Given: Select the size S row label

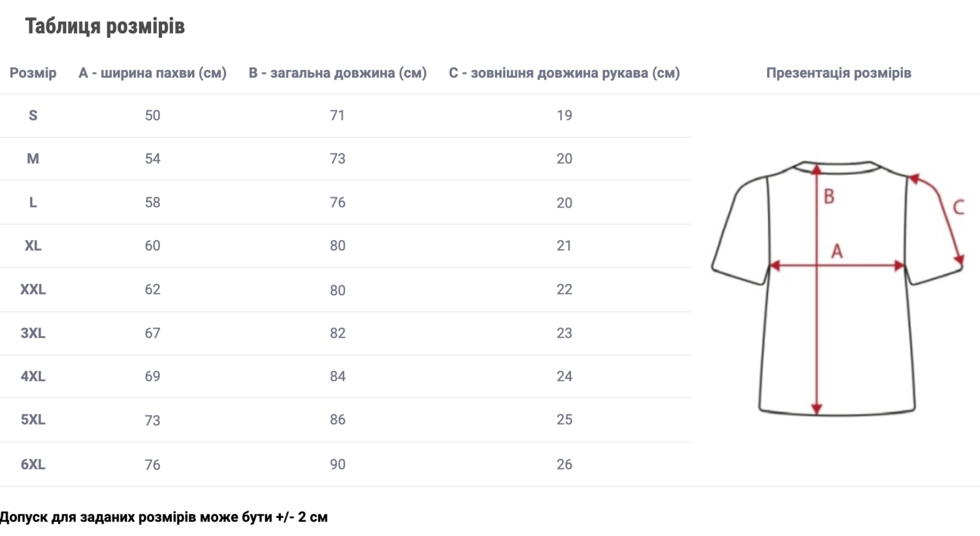Looking at the screenshot, I should point(33,116).
